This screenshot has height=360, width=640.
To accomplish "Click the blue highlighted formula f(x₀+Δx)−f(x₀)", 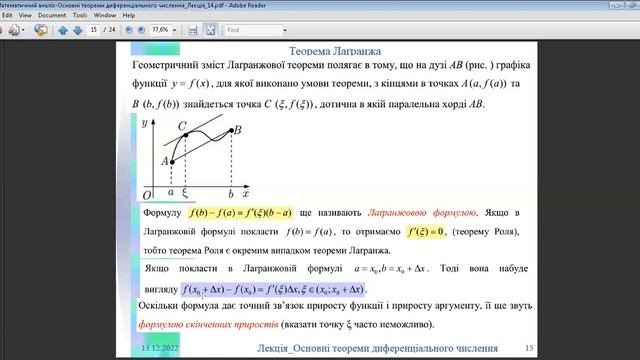I will (273, 289).
